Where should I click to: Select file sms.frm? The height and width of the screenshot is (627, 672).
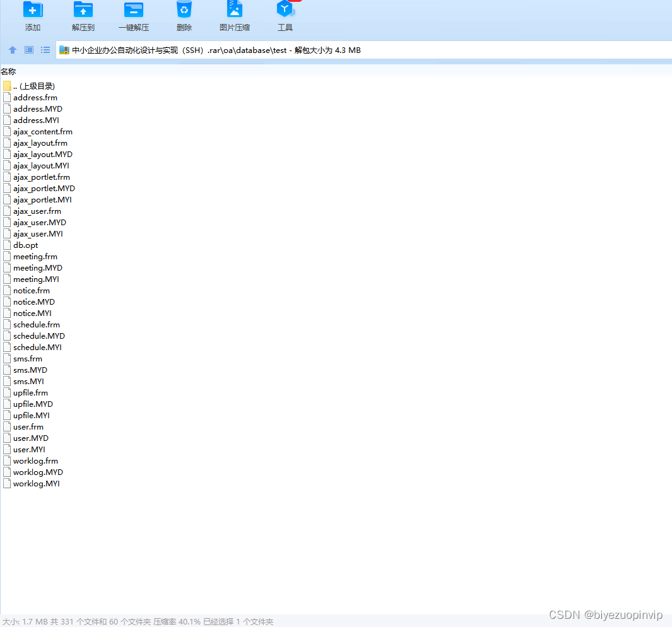click(x=28, y=359)
